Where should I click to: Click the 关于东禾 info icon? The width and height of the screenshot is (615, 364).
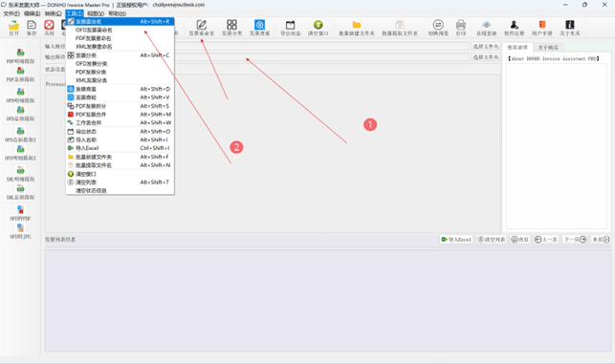pyautogui.click(x=570, y=25)
